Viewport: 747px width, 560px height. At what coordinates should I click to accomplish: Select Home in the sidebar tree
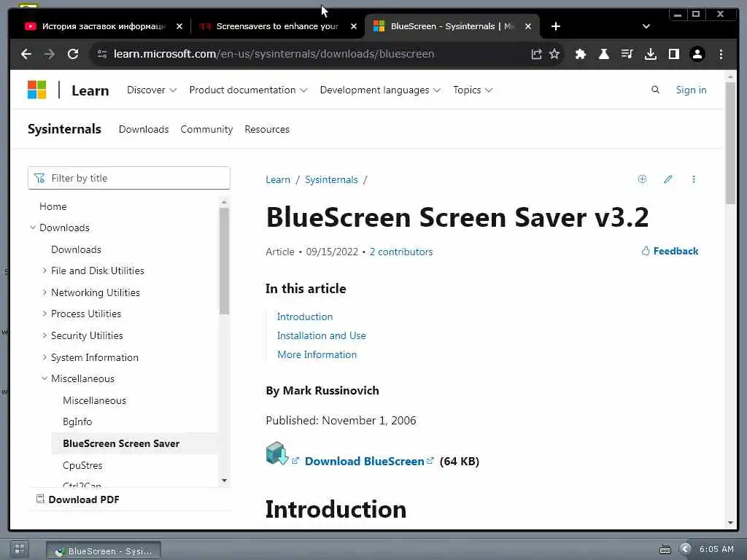53,206
